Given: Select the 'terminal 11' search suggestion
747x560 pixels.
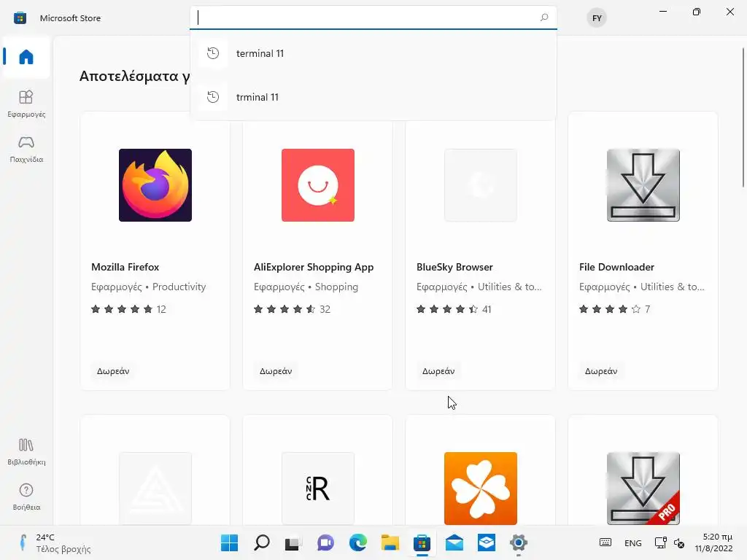Looking at the screenshot, I should 373,53.
